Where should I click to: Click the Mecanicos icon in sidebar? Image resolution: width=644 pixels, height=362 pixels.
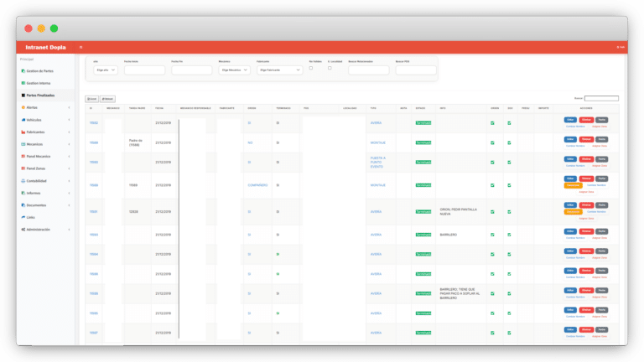point(23,144)
